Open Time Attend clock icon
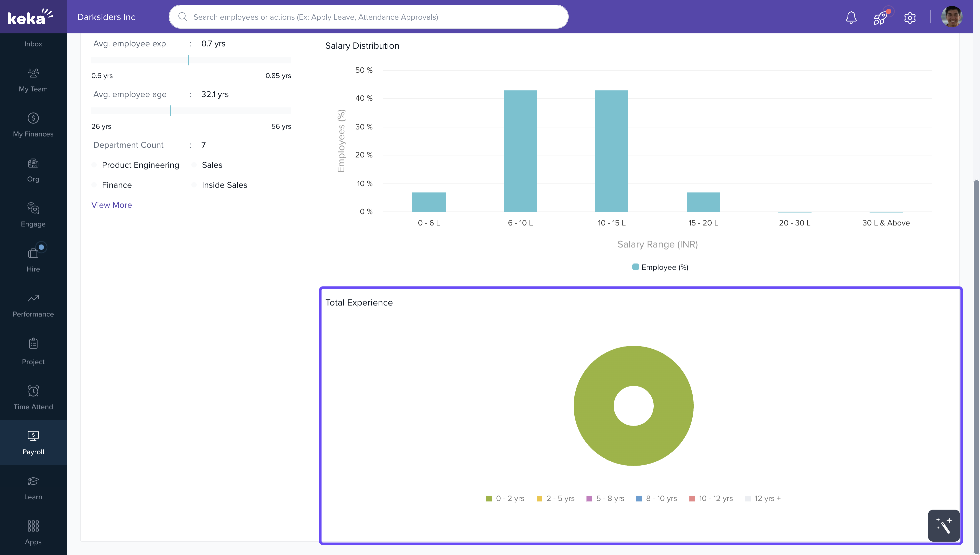980x555 pixels. pos(33,398)
